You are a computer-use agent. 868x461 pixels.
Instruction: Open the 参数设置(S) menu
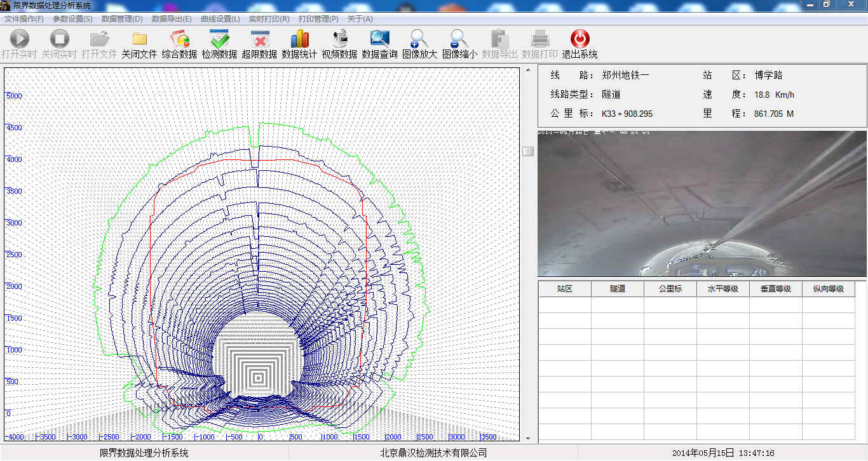click(72, 19)
